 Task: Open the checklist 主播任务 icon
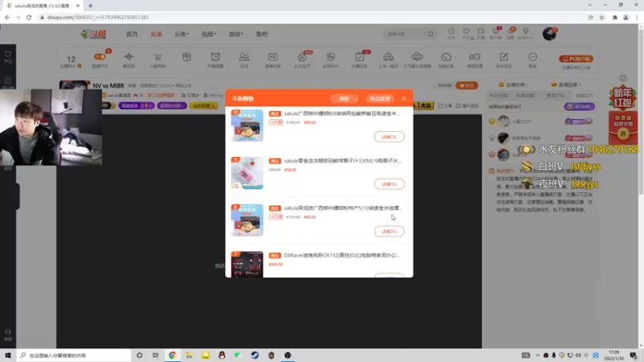359,56
